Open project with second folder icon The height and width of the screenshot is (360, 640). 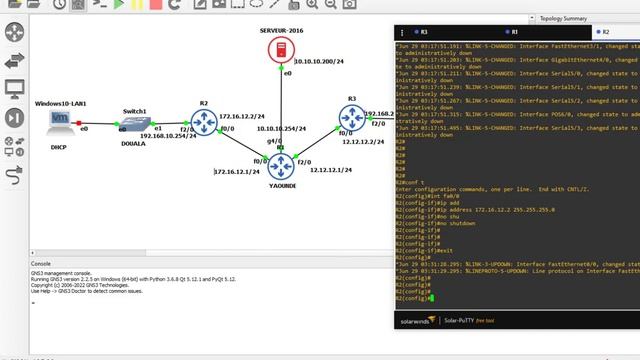33,4
